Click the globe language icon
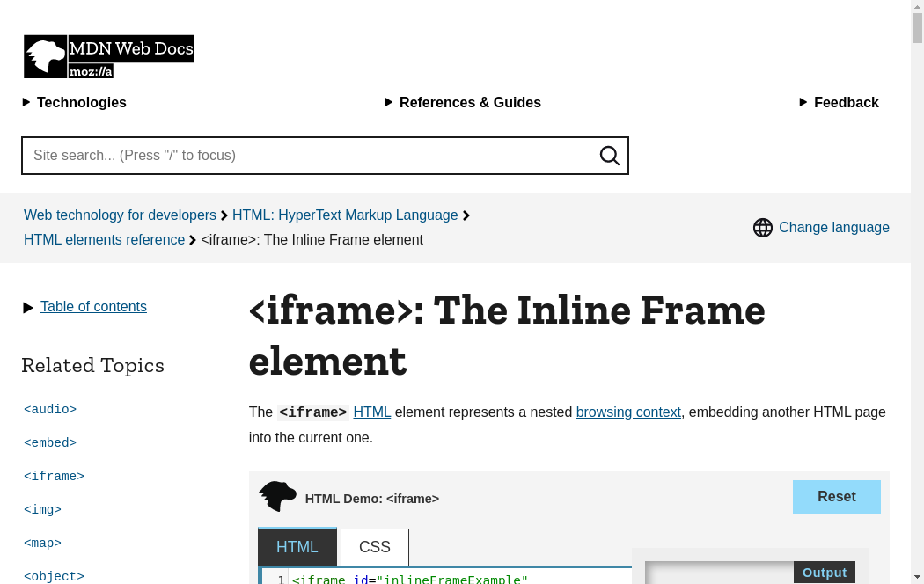This screenshot has width=924, height=584. [x=762, y=228]
